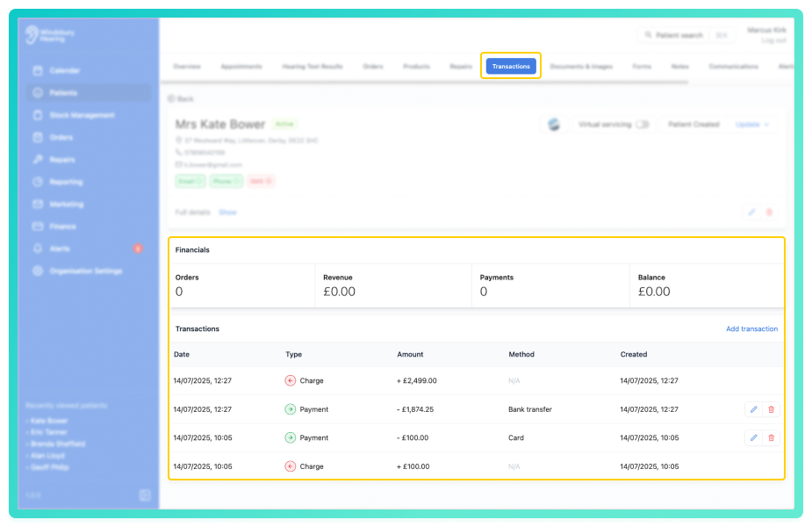
Task: Edit the £100.00 Card payment
Action: coord(753,438)
